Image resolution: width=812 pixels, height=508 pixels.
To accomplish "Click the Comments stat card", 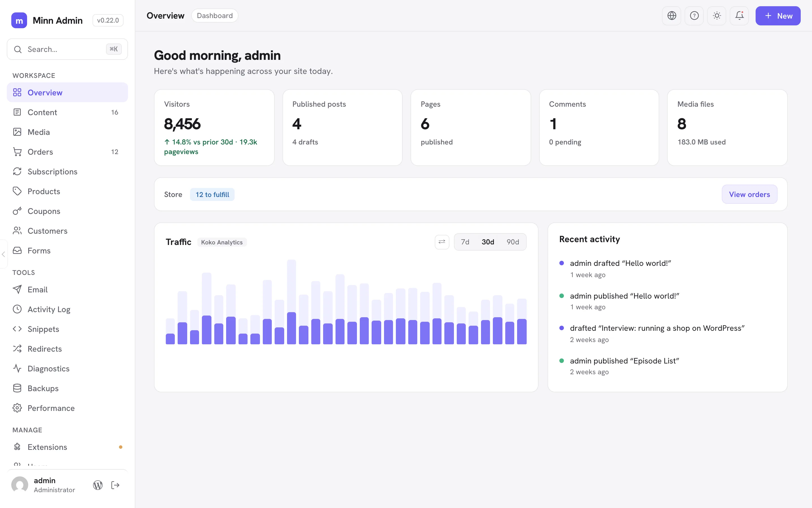I will [x=599, y=128].
